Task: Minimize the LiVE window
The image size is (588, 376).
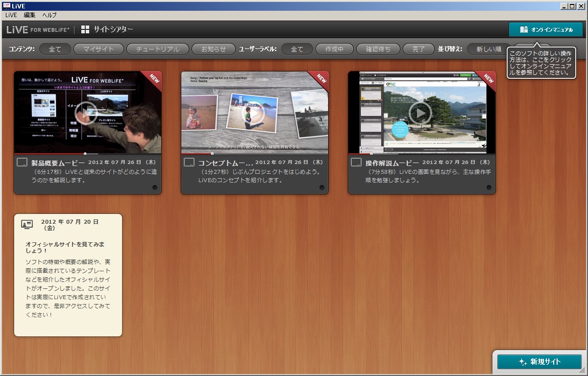Action: (x=564, y=6)
